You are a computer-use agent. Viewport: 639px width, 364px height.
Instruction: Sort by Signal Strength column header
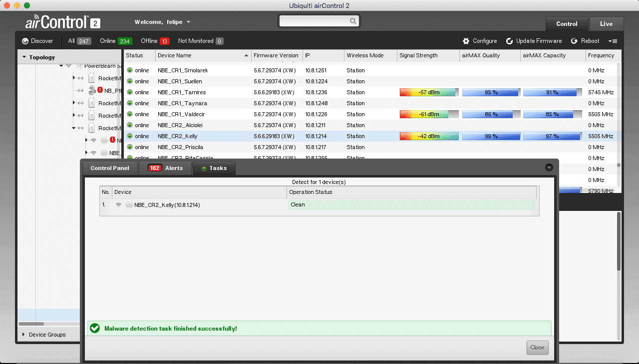(428, 55)
